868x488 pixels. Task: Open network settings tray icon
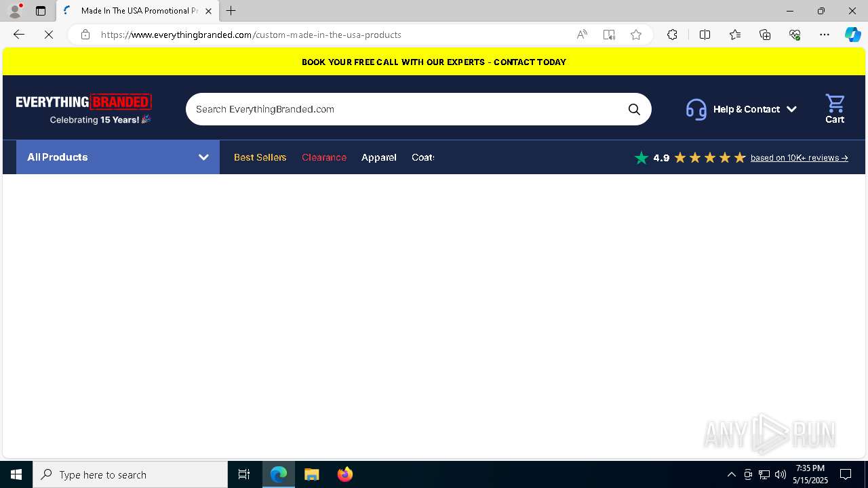[x=764, y=474]
